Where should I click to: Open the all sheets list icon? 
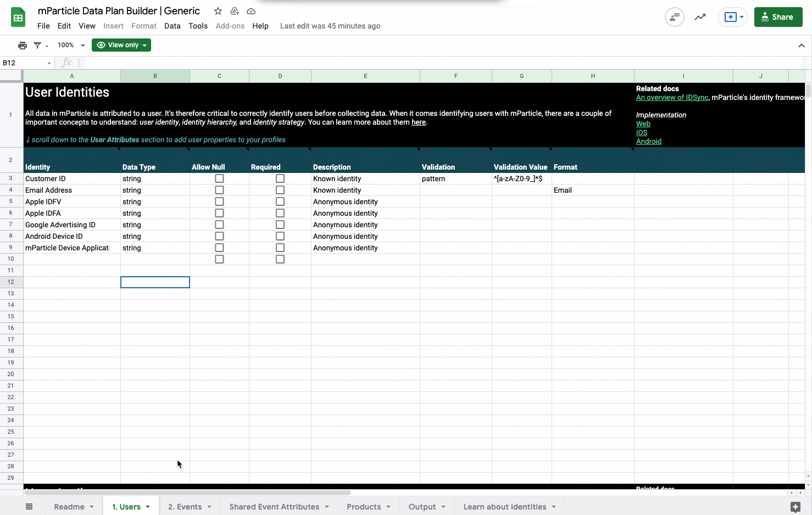pyautogui.click(x=29, y=507)
